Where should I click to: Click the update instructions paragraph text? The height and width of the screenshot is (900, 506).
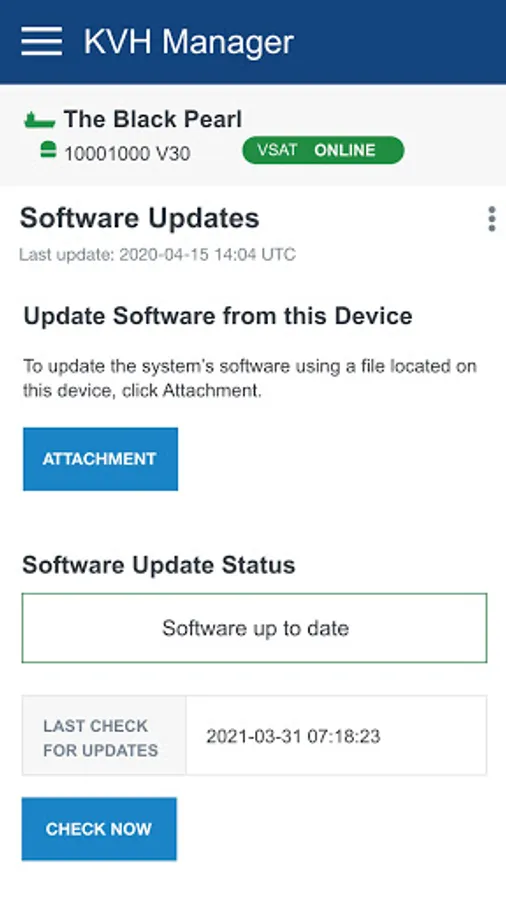coord(250,378)
